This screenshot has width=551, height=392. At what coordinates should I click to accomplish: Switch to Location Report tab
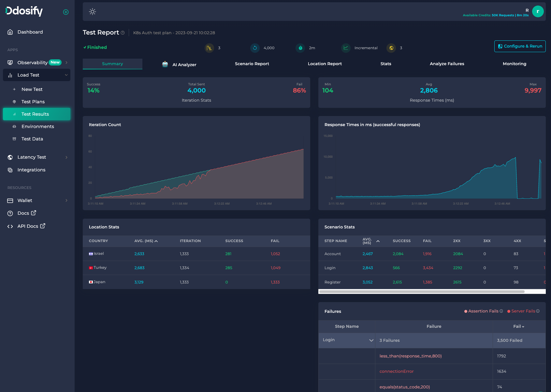pos(325,64)
